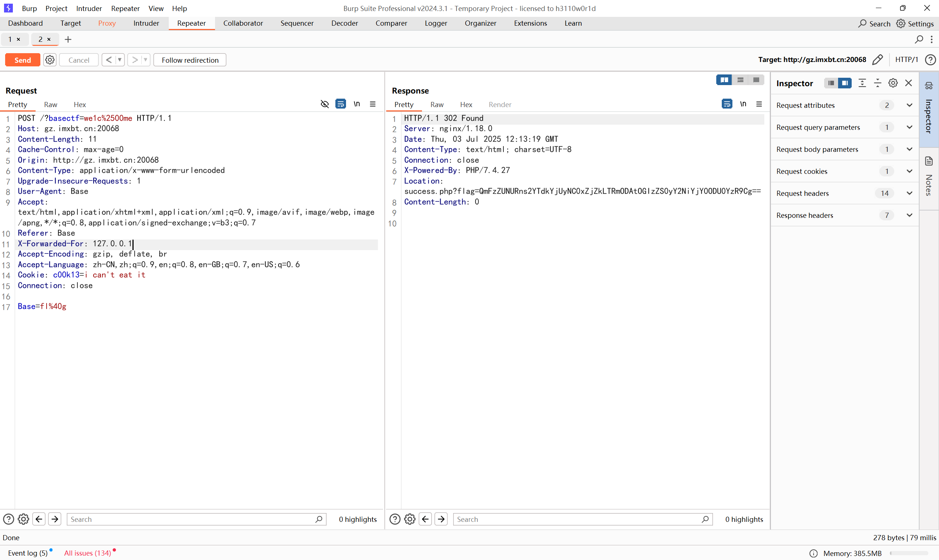Open Response search settings gear
Image resolution: width=939 pixels, height=560 pixels.
tap(410, 519)
